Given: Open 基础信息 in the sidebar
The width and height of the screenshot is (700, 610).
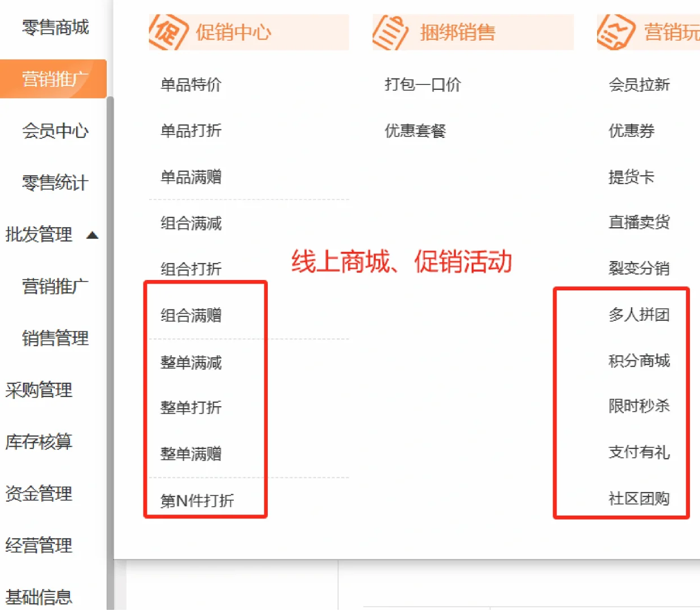Looking at the screenshot, I should (x=38, y=598).
